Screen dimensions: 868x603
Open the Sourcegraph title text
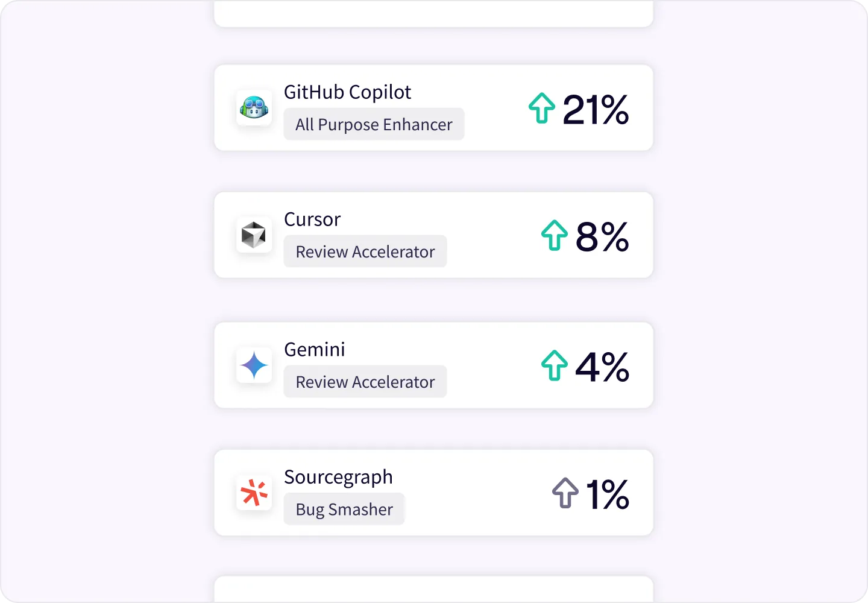tap(338, 478)
